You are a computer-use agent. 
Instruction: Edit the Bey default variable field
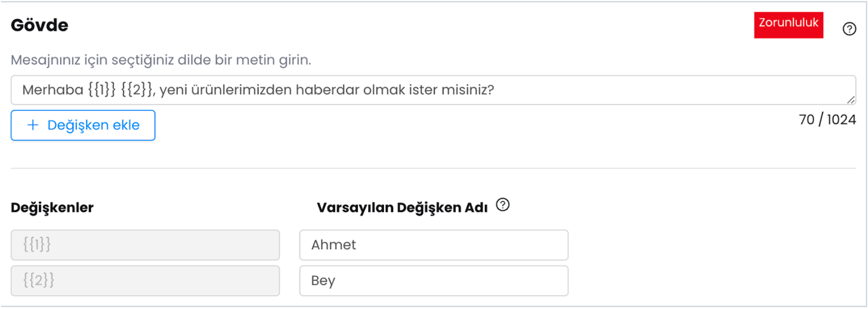[434, 281]
